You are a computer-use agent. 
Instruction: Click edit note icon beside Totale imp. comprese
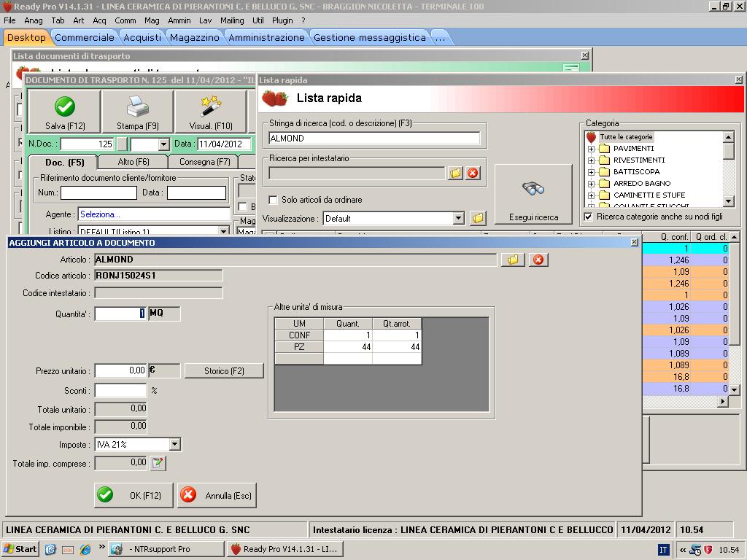click(158, 463)
